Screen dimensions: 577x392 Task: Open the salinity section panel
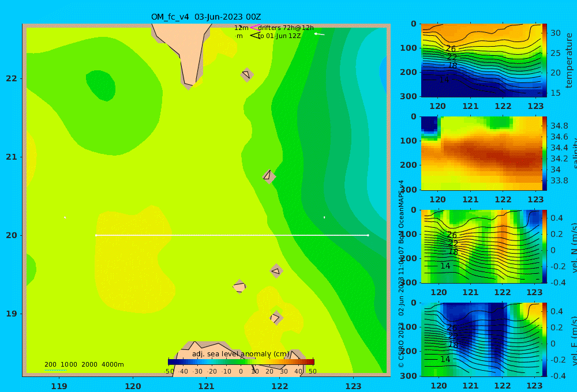pos(481,153)
